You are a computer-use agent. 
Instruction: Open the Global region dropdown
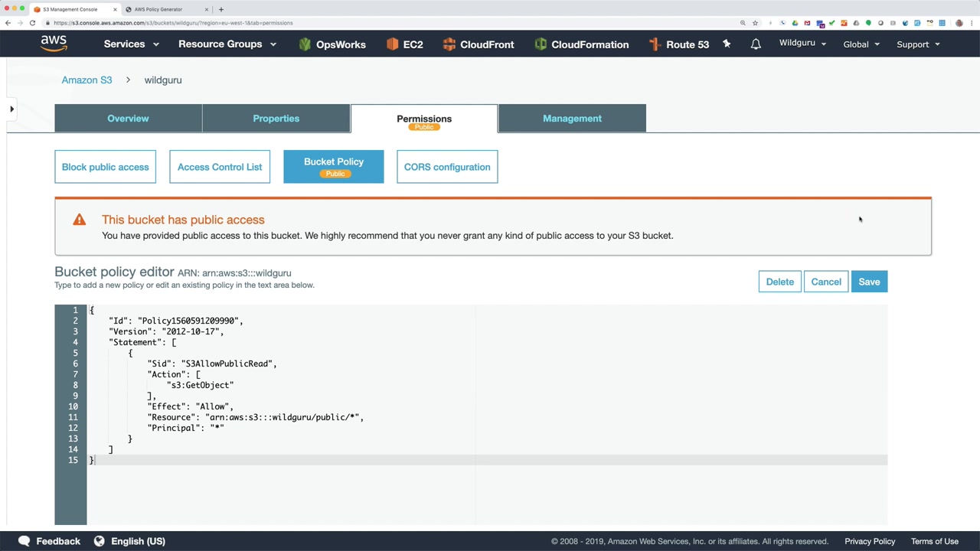[861, 44]
